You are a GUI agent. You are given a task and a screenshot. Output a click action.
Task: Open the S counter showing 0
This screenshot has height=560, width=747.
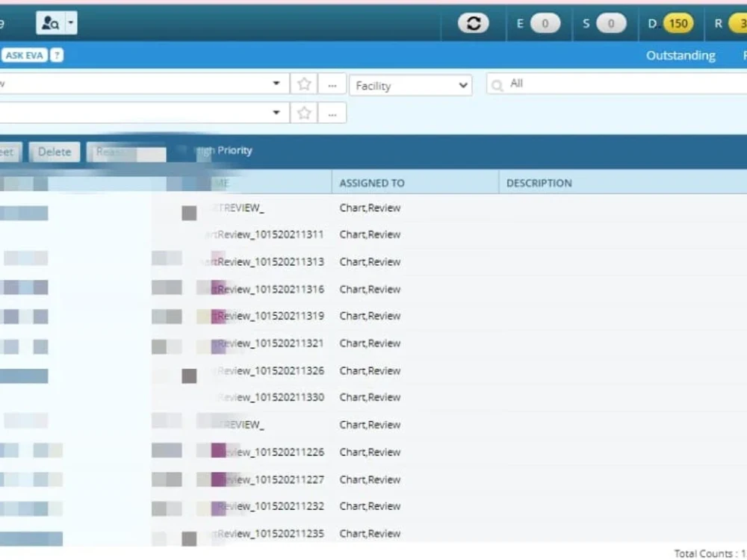point(611,23)
